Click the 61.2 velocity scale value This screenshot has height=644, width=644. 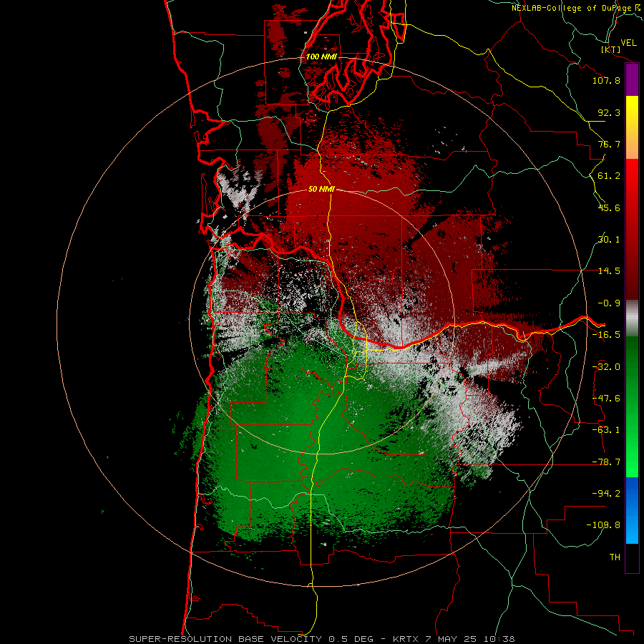(x=609, y=176)
